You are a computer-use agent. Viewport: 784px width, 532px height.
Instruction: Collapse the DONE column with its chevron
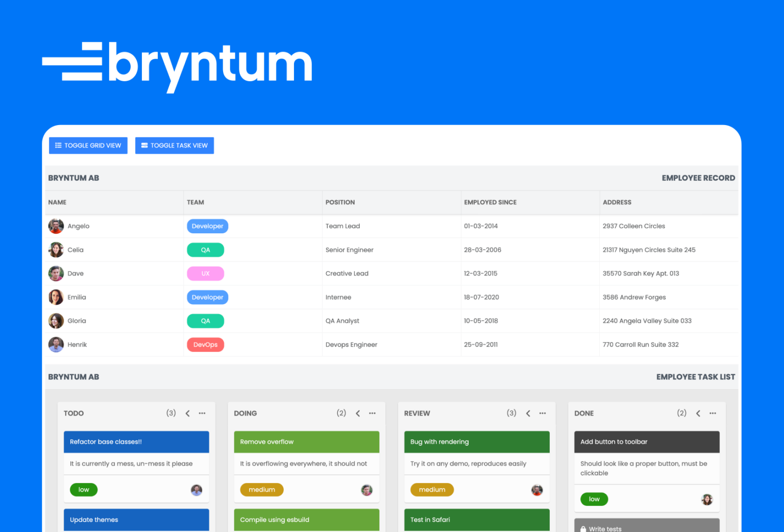pos(698,413)
